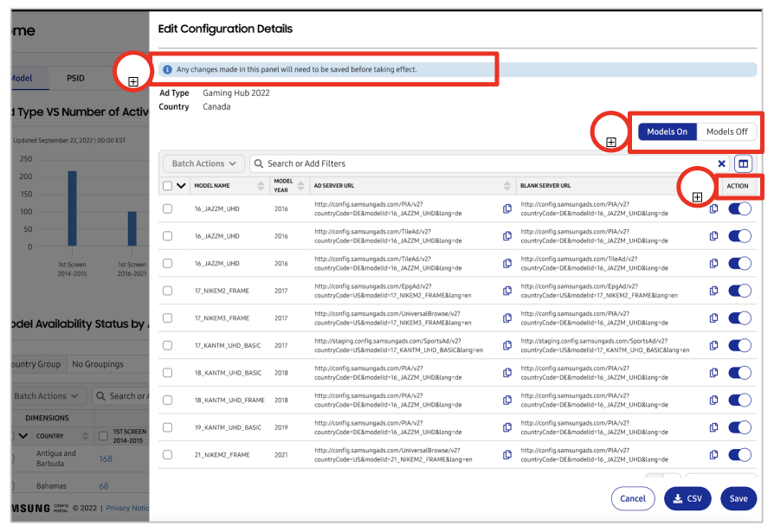Click the 1st Screen 2014-2015 chart bar
774x532 pixels.
72,208
